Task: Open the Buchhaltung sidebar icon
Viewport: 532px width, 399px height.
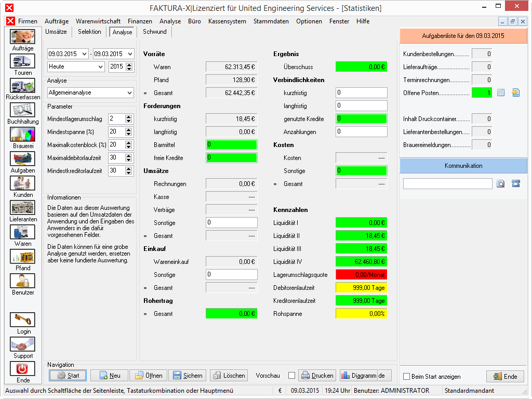Action: (x=22, y=110)
